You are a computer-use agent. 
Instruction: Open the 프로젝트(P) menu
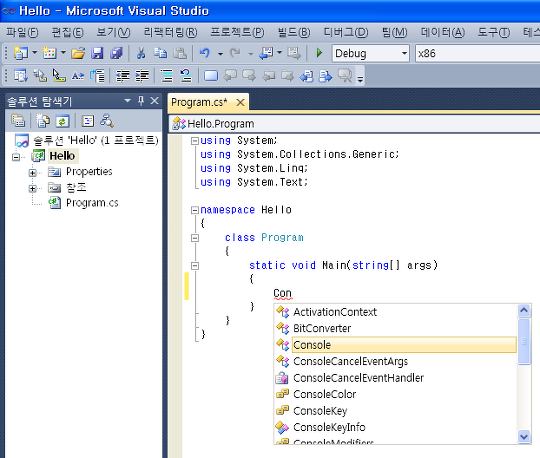pyautogui.click(x=237, y=32)
